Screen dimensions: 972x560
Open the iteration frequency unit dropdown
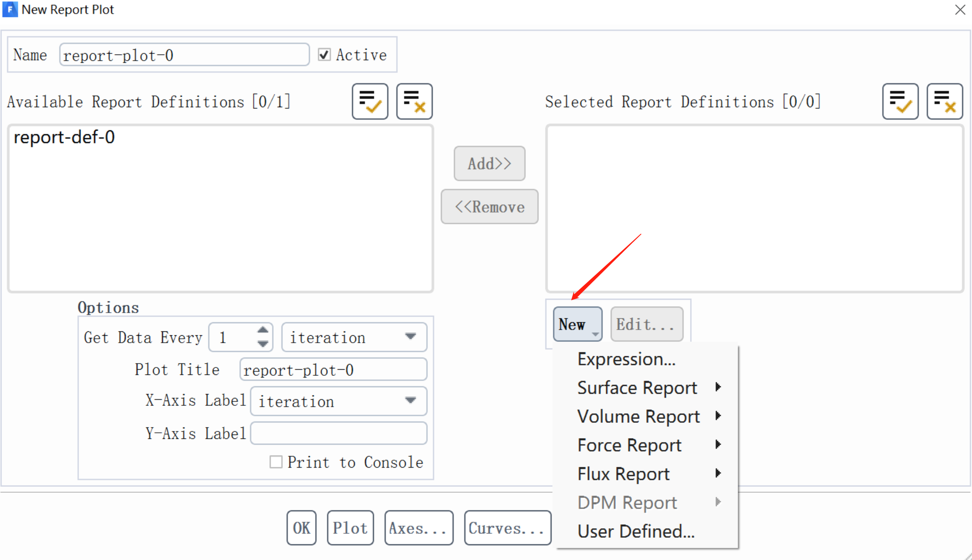pos(354,337)
